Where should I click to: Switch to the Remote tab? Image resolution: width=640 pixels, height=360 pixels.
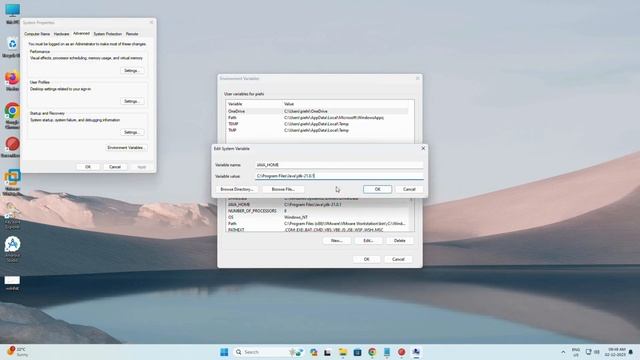132,34
